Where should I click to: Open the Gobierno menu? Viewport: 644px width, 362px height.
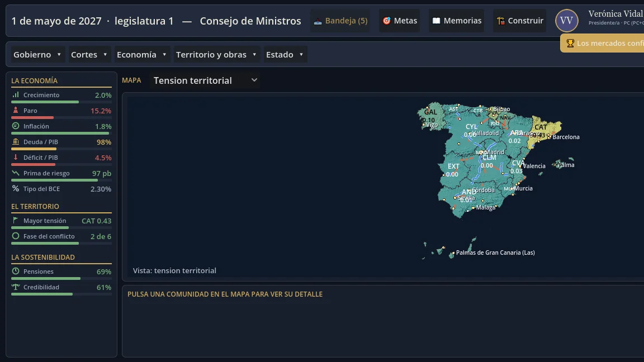pyautogui.click(x=37, y=55)
